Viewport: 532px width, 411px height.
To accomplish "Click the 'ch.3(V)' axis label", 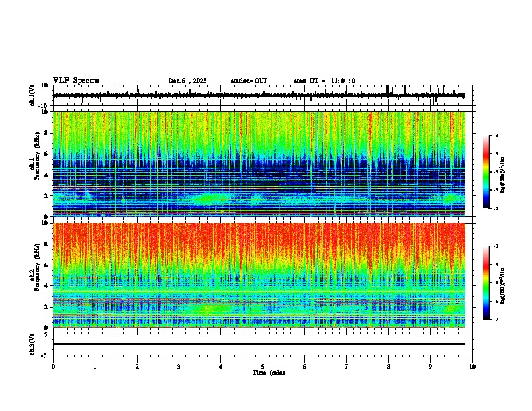I will 32,345.
